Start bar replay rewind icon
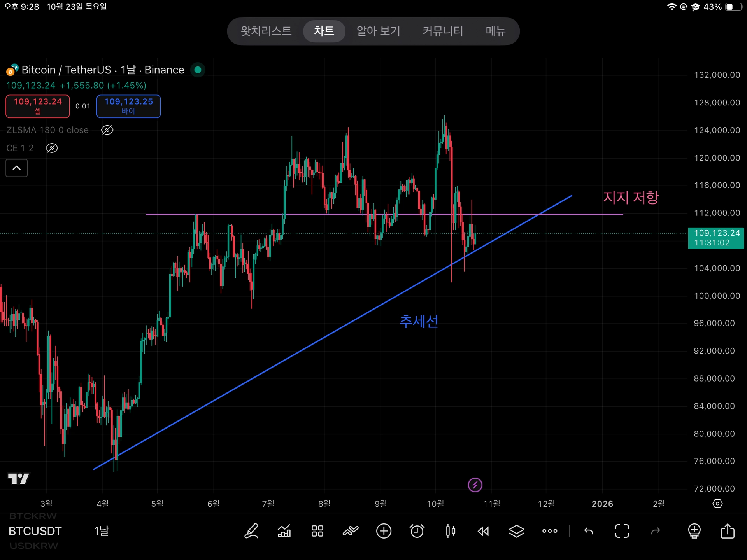747x560 pixels. click(484, 531)
